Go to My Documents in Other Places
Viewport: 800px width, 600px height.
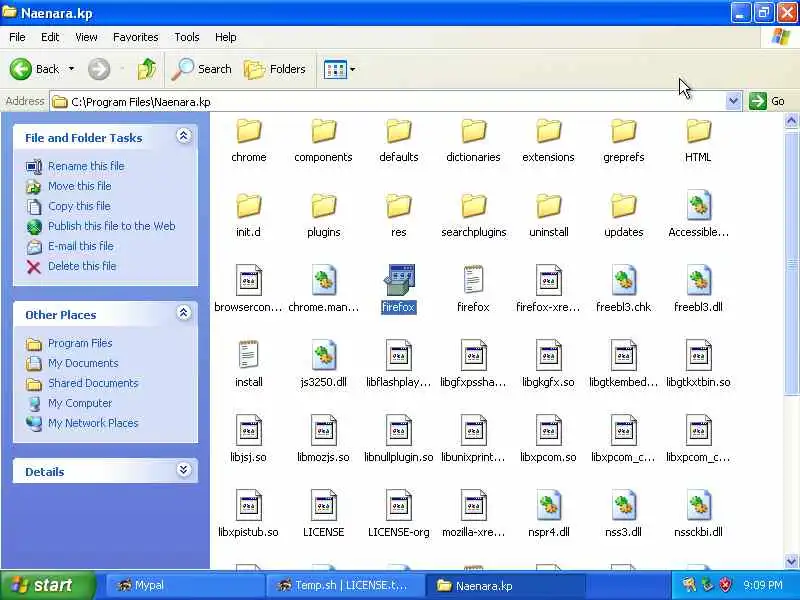[x=83, y=363]
